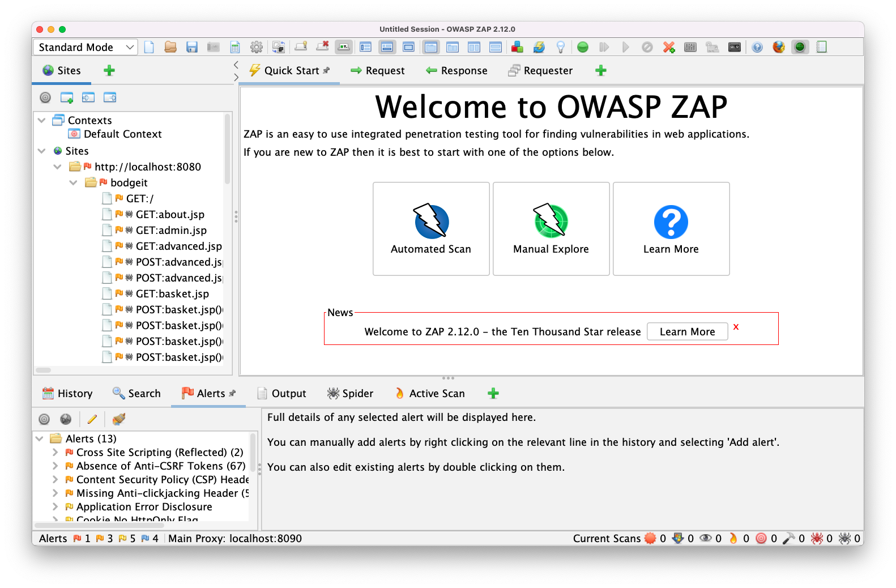Collapse the Contexts tree node
The height and width of the screenshot is (588, 896).
[42, 120]
